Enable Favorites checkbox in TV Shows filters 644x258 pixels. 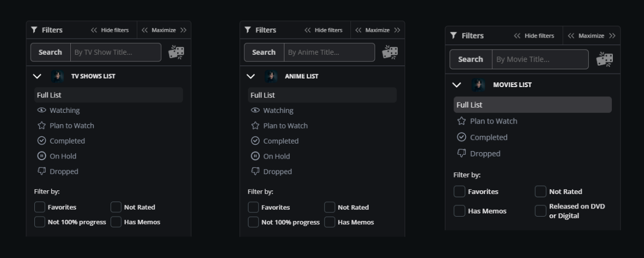pos(40,207)
